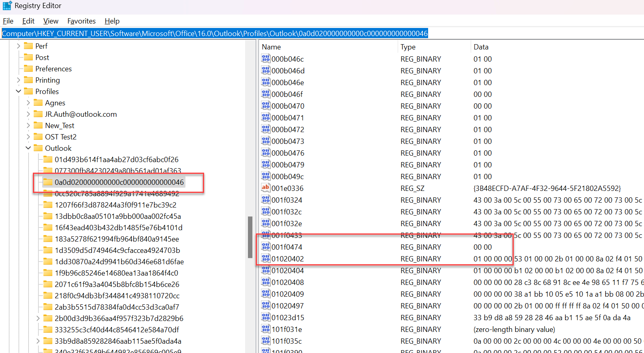The width and height of the screenshot is (644, 353).
Task: Click folder icon of 01d493b614f1aa4ab27d03cf6abc0f26
Action: coord(48,159)
